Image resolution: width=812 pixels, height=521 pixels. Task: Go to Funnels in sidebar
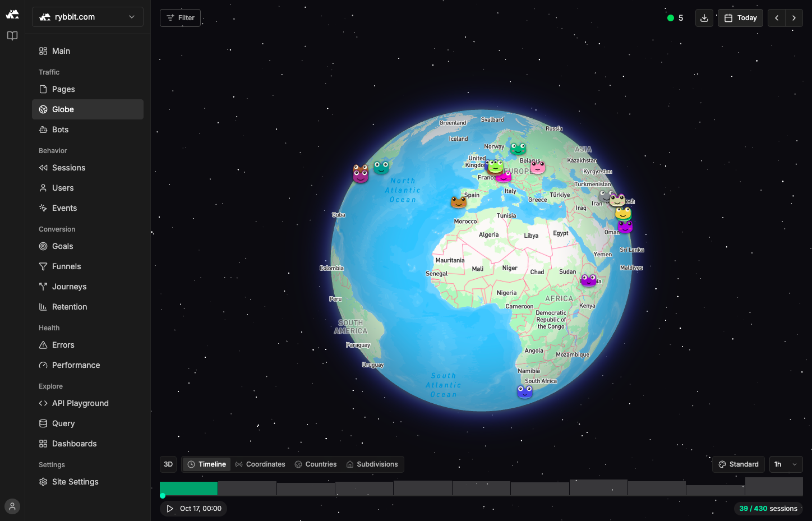pyautogui.click(x=87, y=266)
